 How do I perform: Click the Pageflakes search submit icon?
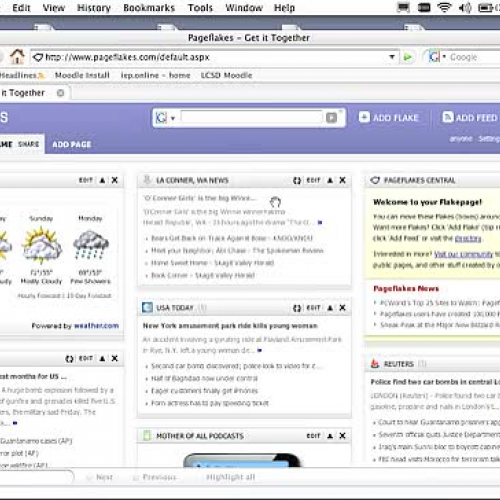pos(331,118)
